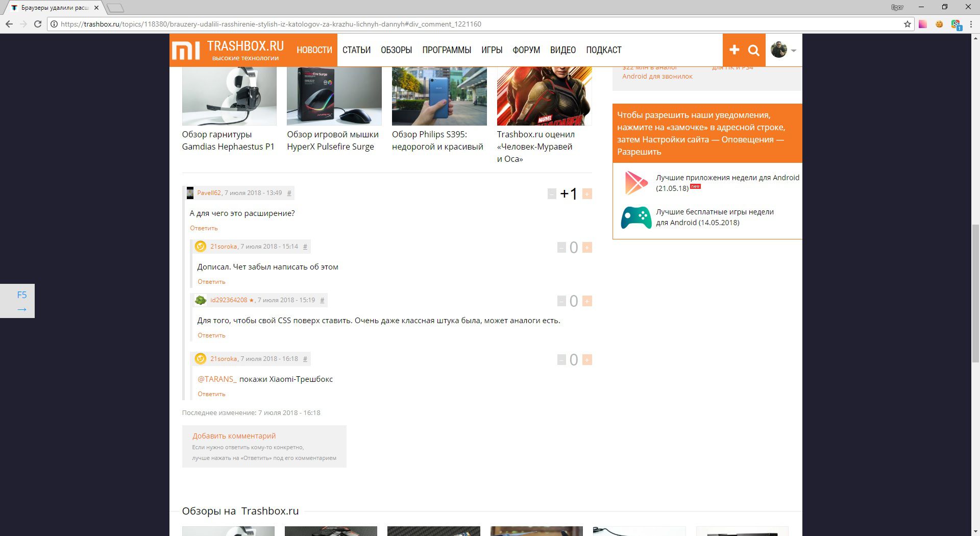Upvote Pavell62's comment with plus button
Screen dimensions: 980x536
tap(587, 194)
